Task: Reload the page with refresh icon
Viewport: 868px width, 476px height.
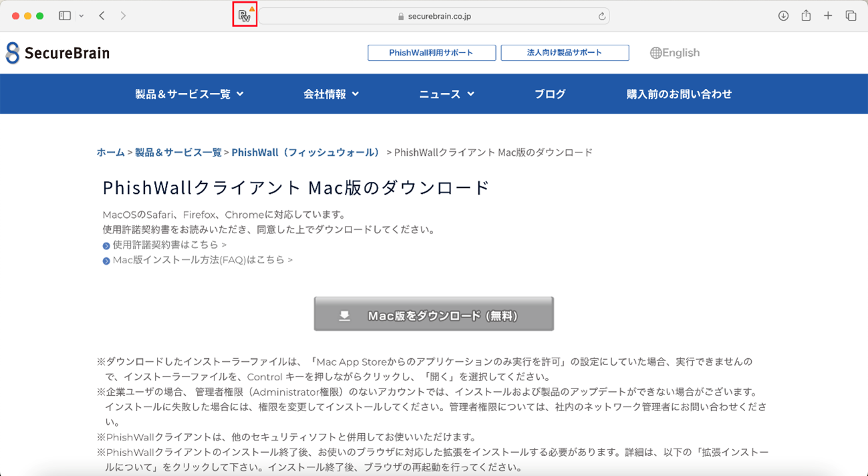Action: [602, 16]
